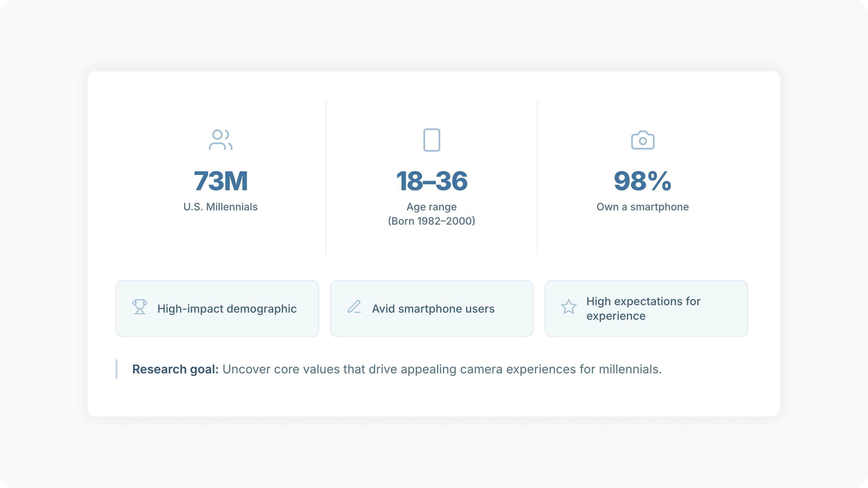The image size is (868, 488).
Task: Click the camera icon above 98%
Action: click(x=643, y=140)
